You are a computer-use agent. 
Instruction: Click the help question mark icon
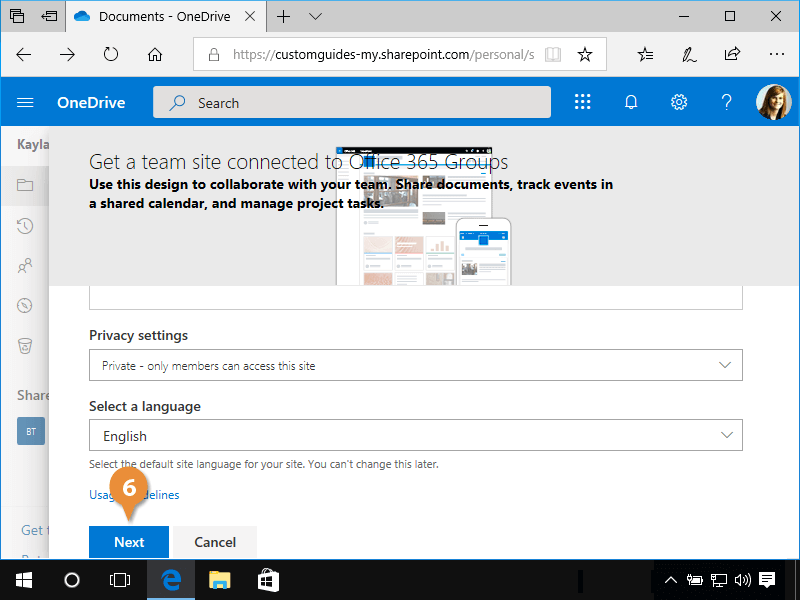pos(727,102)
